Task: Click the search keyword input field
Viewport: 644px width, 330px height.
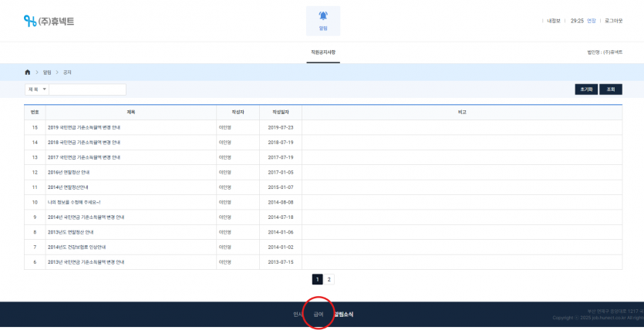Action: click(87, 89)
